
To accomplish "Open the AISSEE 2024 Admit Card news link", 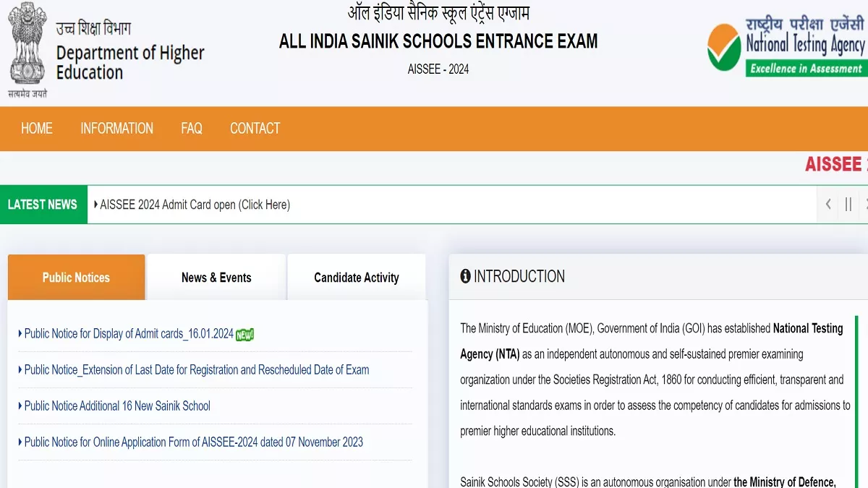I will [x=195, y=205].
